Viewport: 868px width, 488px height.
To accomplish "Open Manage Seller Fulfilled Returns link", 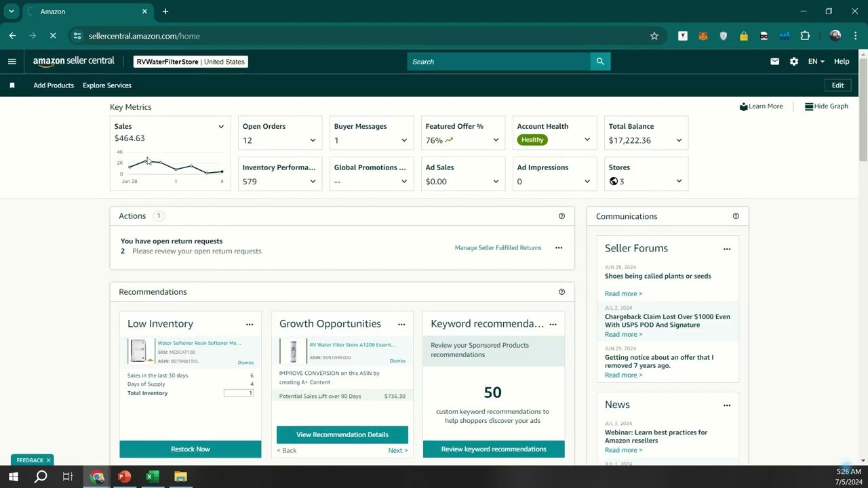I will click(x=498, y=248).
